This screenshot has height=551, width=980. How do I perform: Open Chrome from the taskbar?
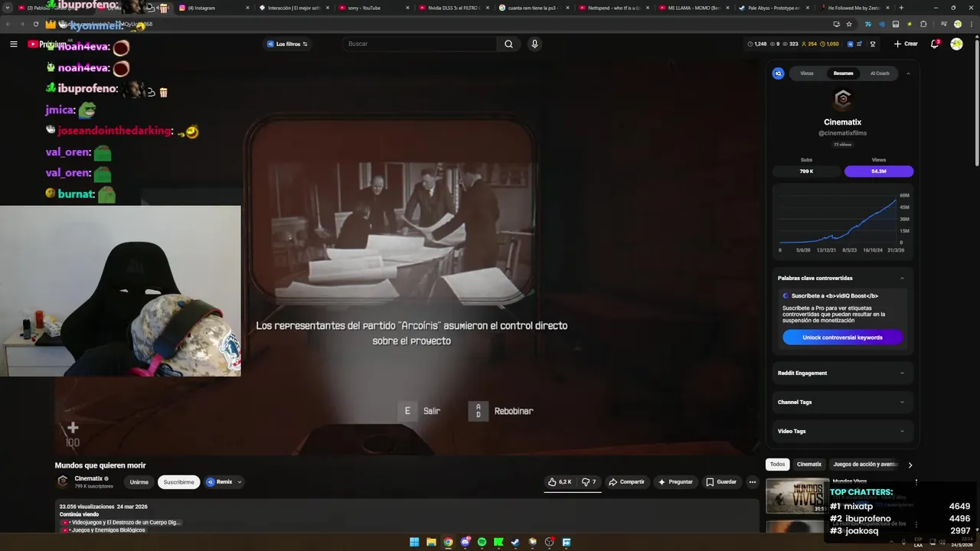coord(448,542)
